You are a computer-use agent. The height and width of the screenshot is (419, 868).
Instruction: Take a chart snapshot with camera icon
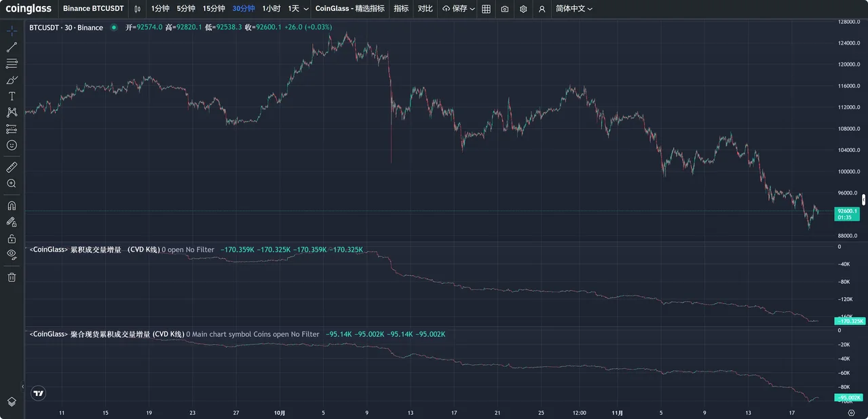[504, 9]
